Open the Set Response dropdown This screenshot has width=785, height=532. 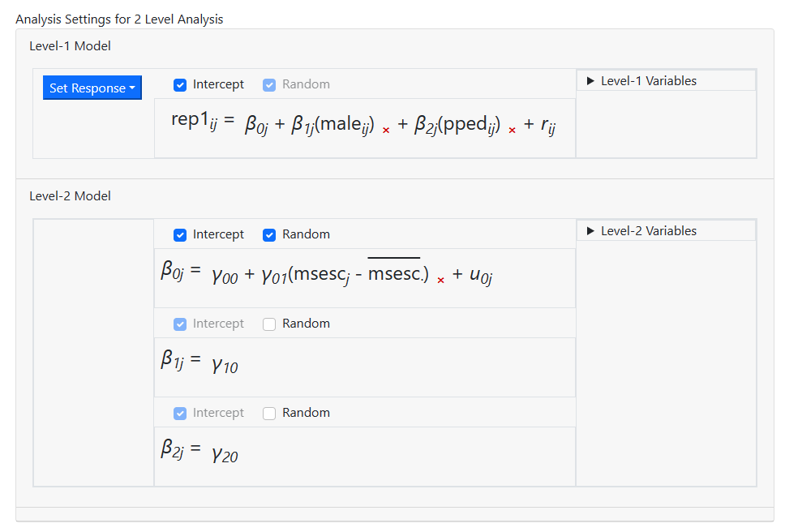(x=92, y=88)
